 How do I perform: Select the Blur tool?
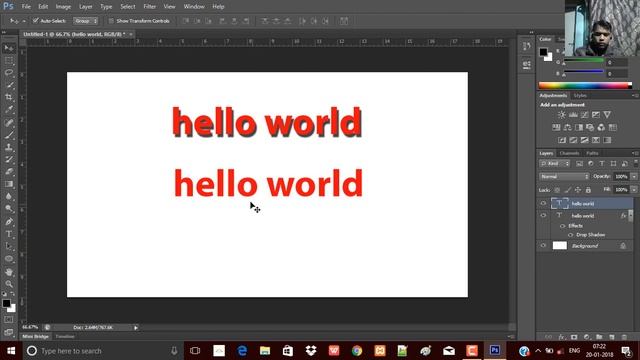(9, 196)
